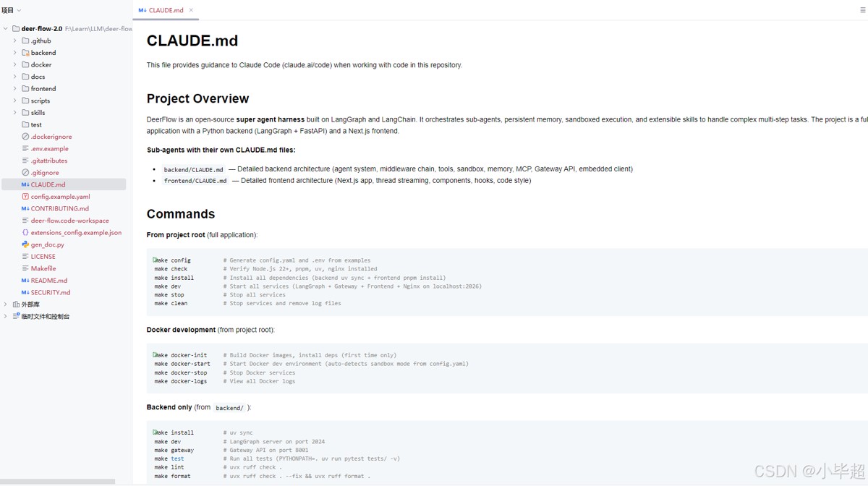
Task: Collapse the deer-flow-2.0 root chevron
Action: click(x=6, y=29)
